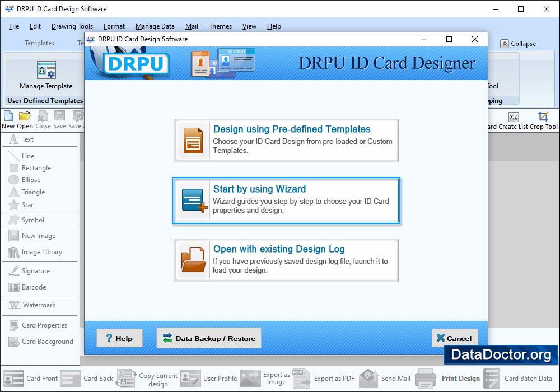This screenshot has width=560, height=392.
Task: Click Data Backup / Restore button
Action: pos(209,338)
